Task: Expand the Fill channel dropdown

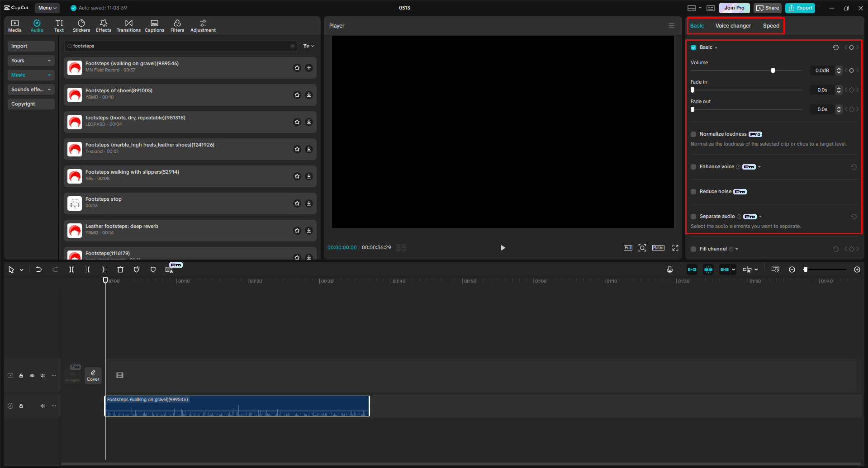Action: point(736,249)
